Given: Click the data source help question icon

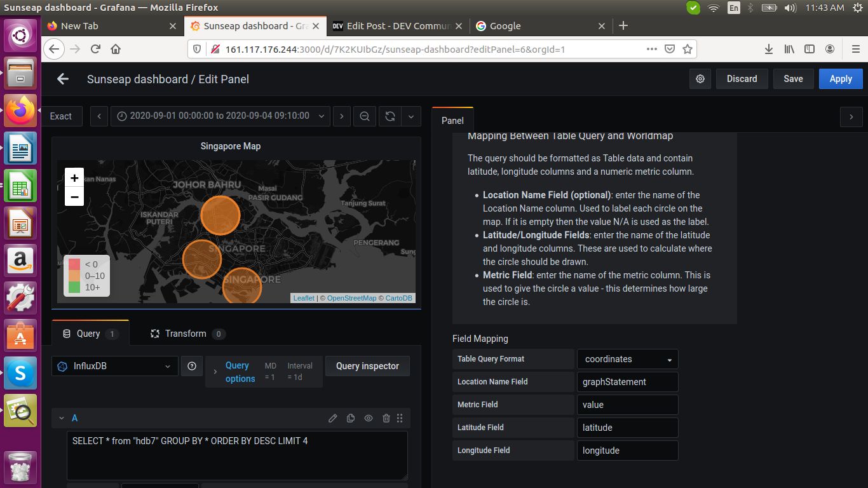Looking at the screenshot, I should pyautogui.click(x=191, y=366).
